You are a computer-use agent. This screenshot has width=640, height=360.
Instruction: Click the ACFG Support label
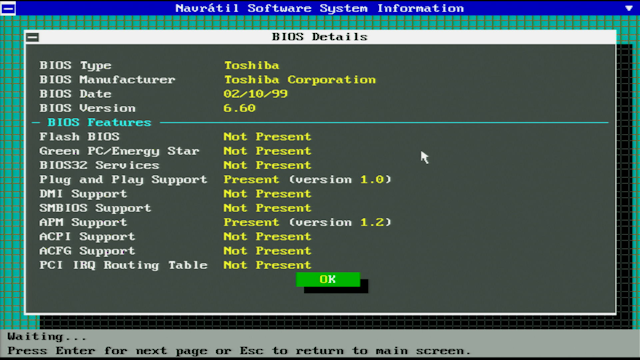(87, 251)
